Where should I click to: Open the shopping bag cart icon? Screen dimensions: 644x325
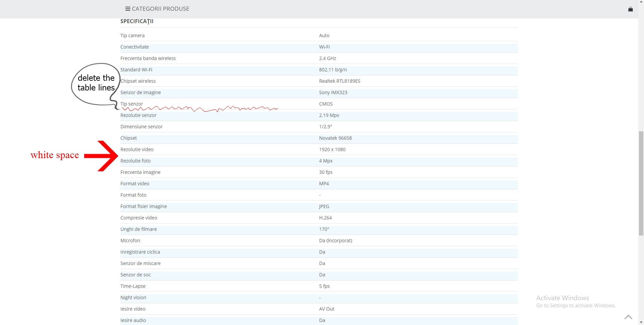(630, 9)
